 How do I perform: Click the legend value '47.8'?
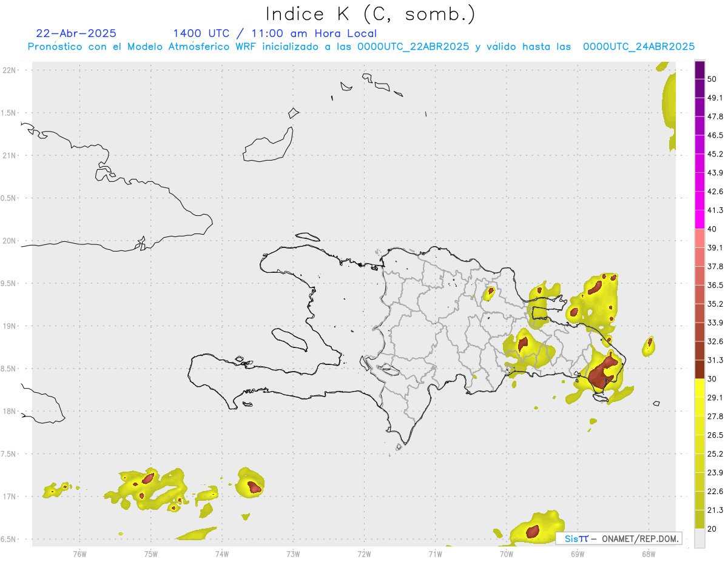click(x=715, y=116)
